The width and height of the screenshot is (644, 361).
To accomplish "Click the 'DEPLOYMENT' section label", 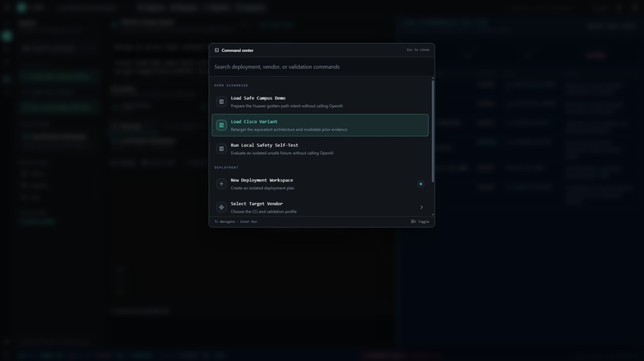I will 226,168.
